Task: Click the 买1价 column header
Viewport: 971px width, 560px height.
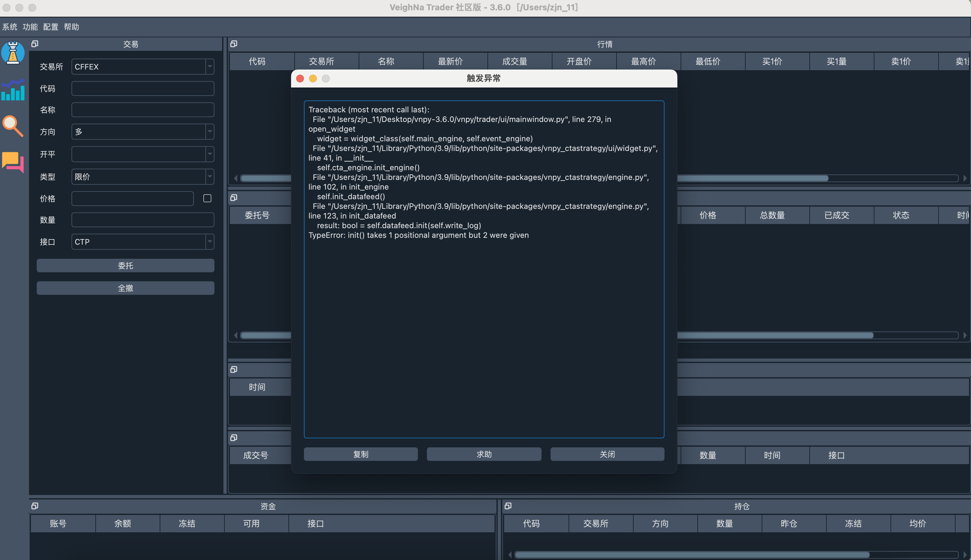Action: tap(772, 61)
